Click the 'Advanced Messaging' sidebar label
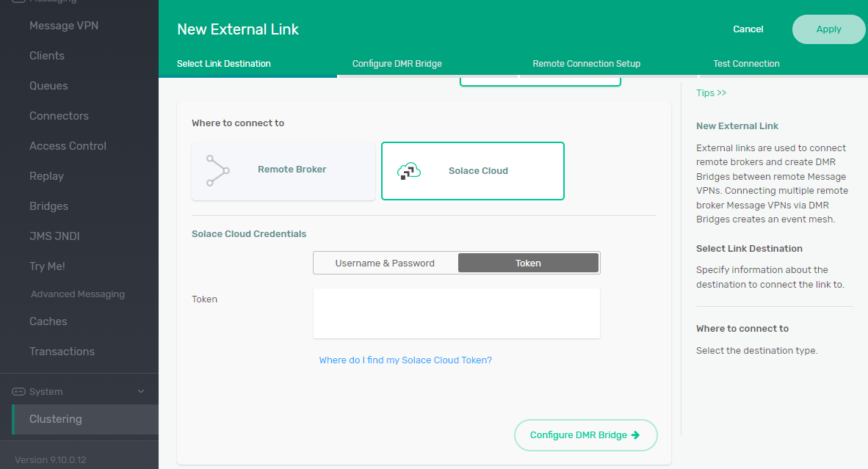Screen dimensions: 868x469 [78, 294]
